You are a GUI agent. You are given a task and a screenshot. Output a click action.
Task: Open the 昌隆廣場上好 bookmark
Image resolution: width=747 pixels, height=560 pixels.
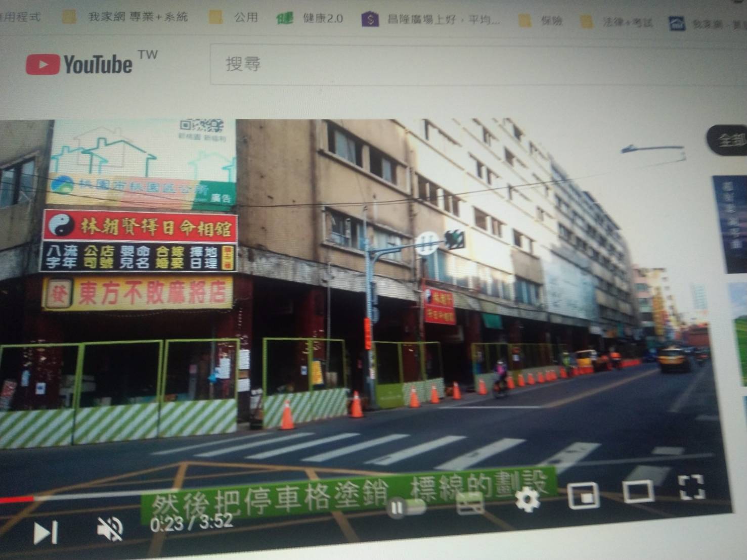(x=432, y=20)
